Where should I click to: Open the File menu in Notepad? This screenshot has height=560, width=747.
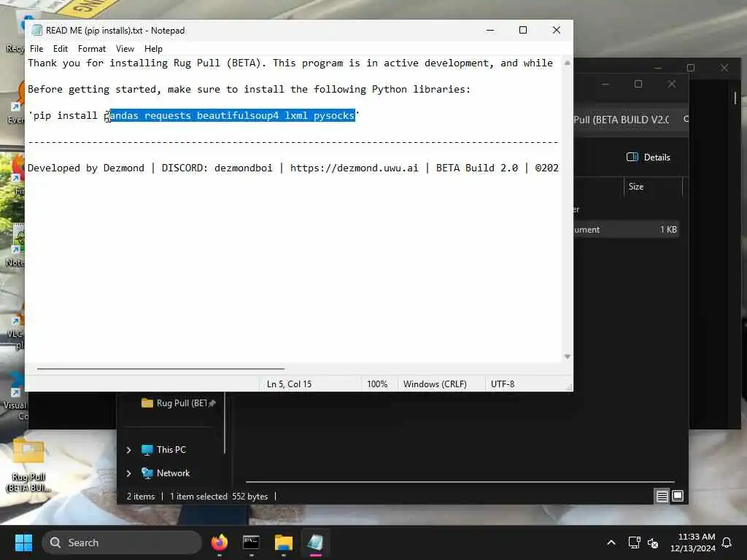click(36, 49)
